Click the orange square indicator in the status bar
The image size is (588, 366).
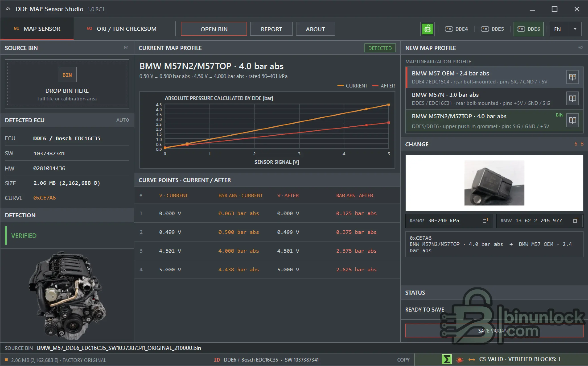click(x=6, y=360)
